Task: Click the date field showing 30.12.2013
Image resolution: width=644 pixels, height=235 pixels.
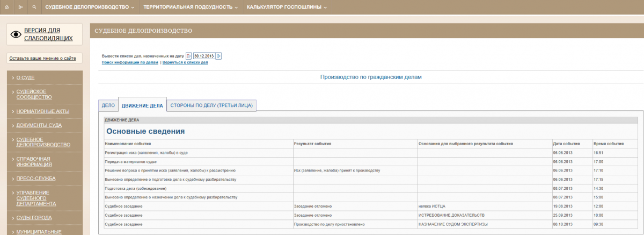Action: pyautogui.click(x=204, y=55)
